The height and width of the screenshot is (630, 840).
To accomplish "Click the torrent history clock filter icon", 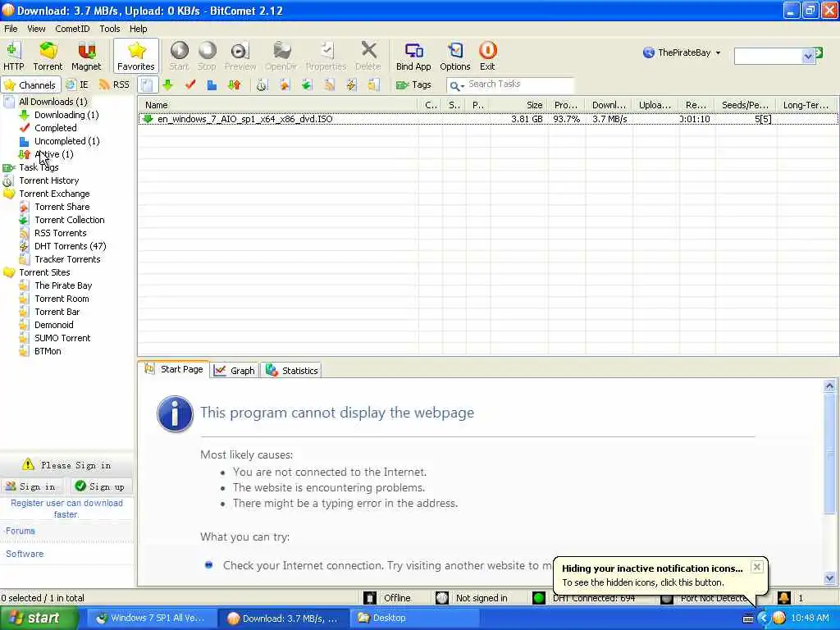I will 262,85.
